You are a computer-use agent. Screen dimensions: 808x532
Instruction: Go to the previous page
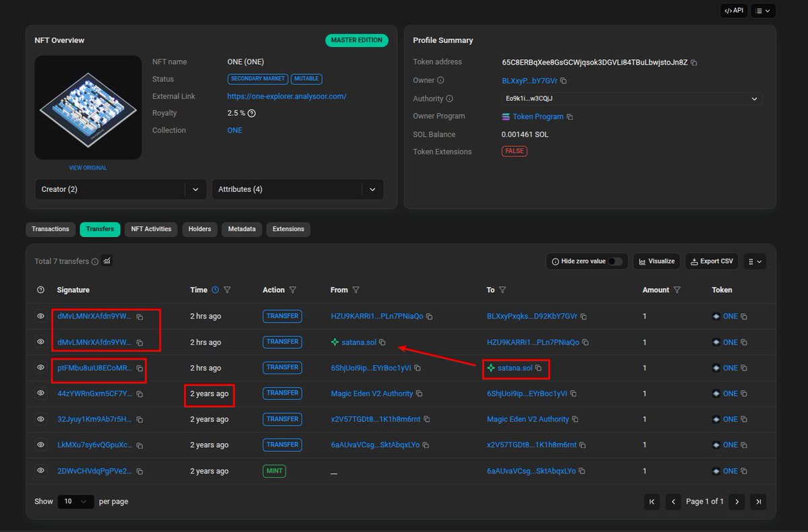pos(673,502)
